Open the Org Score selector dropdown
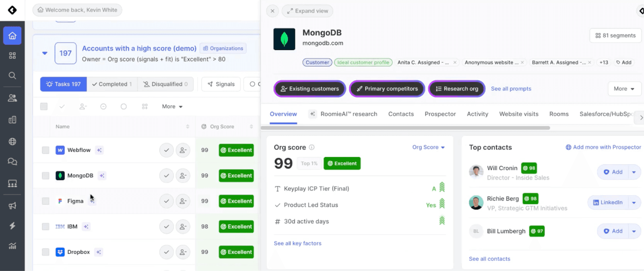The image size is (644, 271). (x=428, y=147)
